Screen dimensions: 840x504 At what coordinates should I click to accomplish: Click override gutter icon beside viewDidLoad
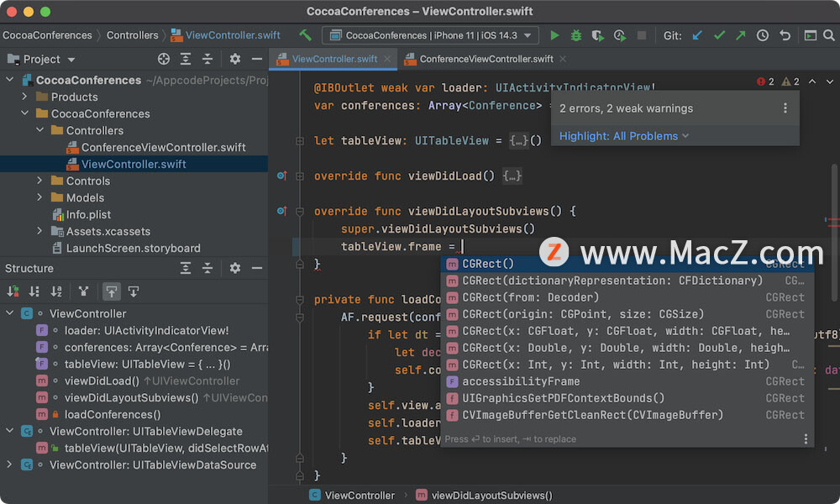(x=281, y=176)
